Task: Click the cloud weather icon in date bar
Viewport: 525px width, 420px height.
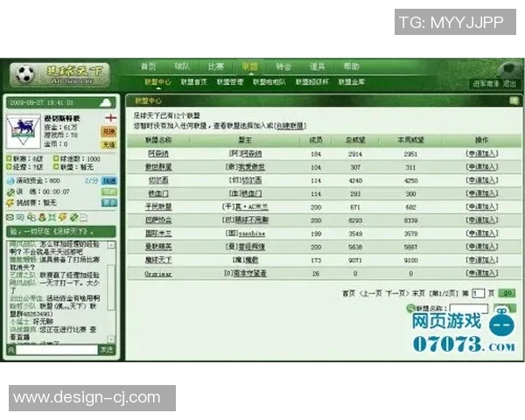Action: click(x=106, y=102)
